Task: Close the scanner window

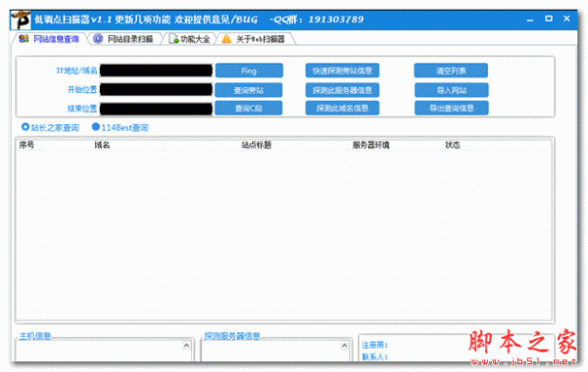Action: [566, 19]
